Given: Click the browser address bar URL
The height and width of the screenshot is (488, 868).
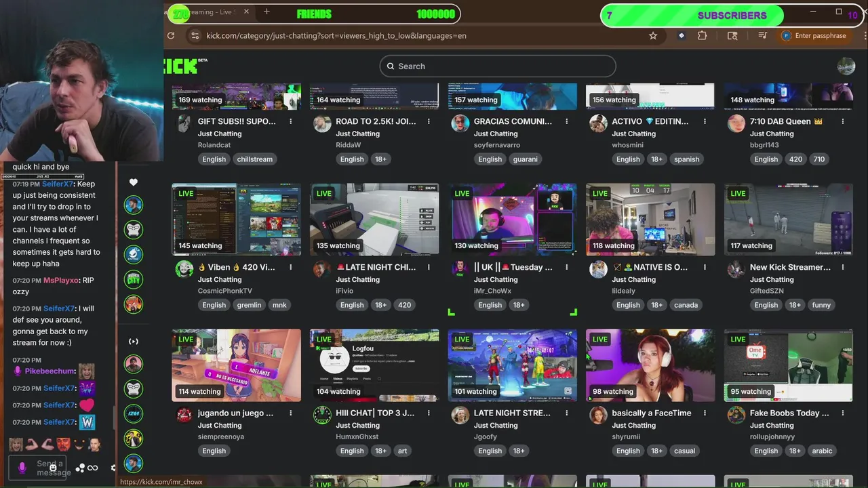Looking at the screenshot, I should [x=336, y=36].
